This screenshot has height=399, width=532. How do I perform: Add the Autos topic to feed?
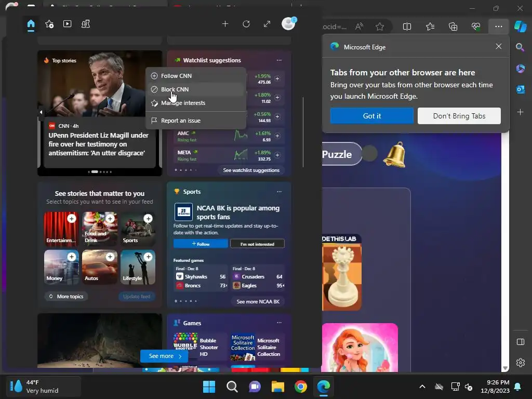click(x=110, y=257)
